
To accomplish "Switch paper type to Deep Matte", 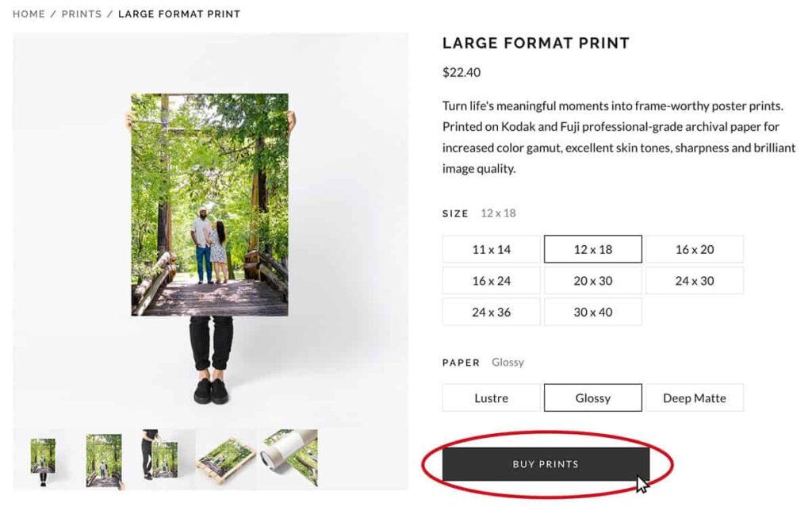I will (x=695, y=397).
